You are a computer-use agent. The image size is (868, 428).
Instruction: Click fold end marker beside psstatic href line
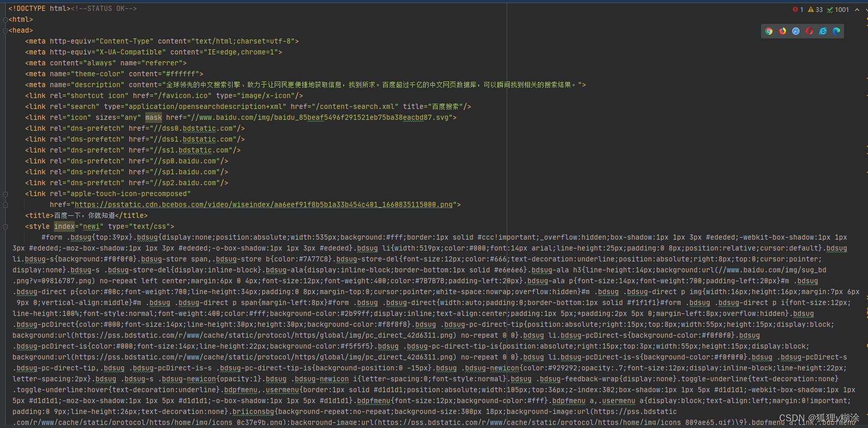[5, 205]
